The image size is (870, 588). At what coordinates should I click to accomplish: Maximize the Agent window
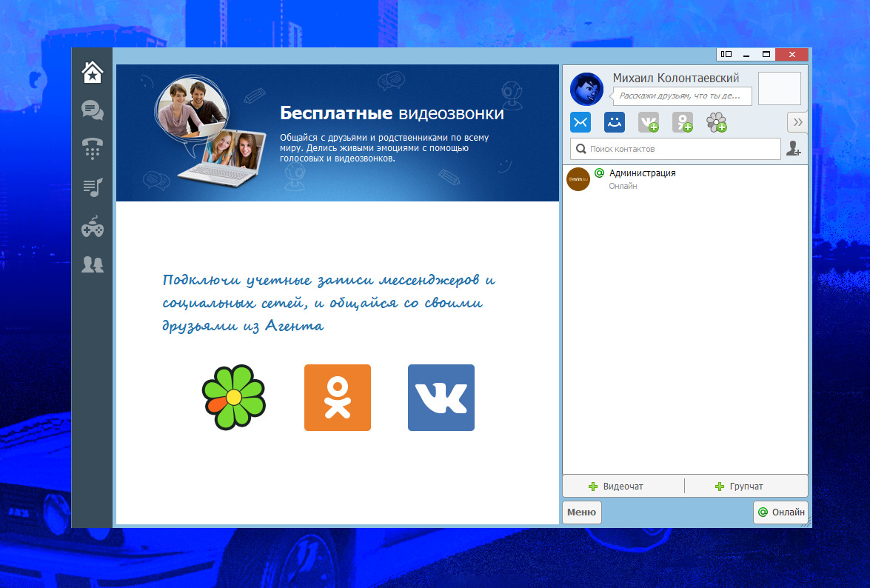[x=766, y=54]
